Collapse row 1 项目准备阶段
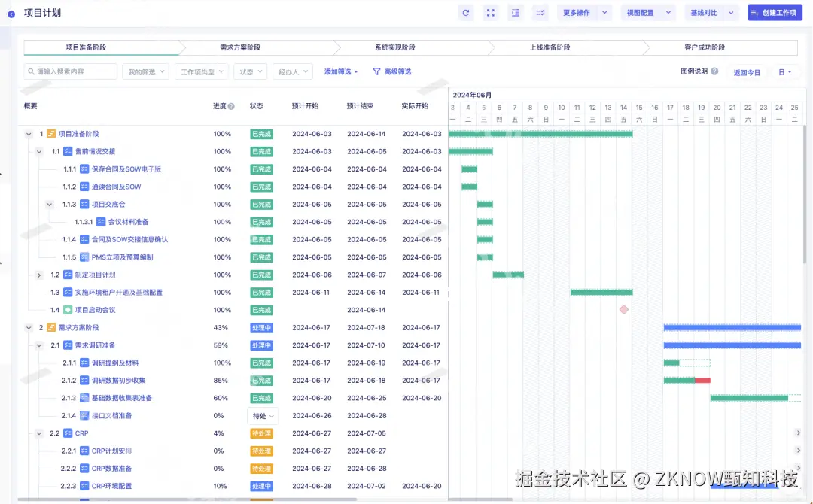Image resolution: width=813 pixels, height=504 pixels. 29,134
